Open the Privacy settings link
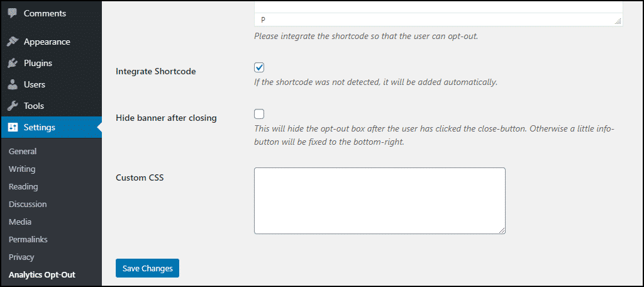 tap(21, 257)
